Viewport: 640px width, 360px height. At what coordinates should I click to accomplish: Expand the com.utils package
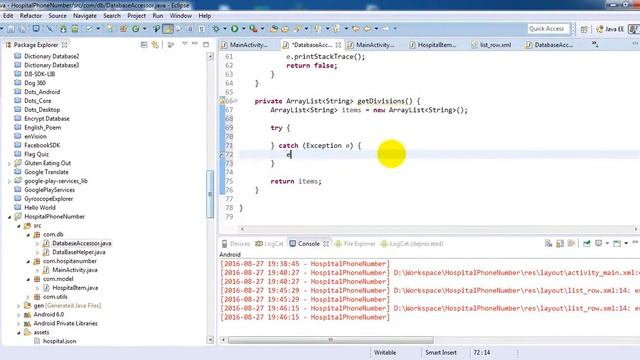(28, 297)
